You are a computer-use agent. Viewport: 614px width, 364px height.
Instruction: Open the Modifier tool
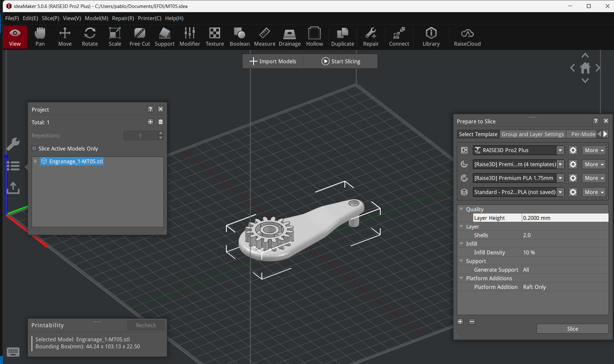[x=190, y=37]
